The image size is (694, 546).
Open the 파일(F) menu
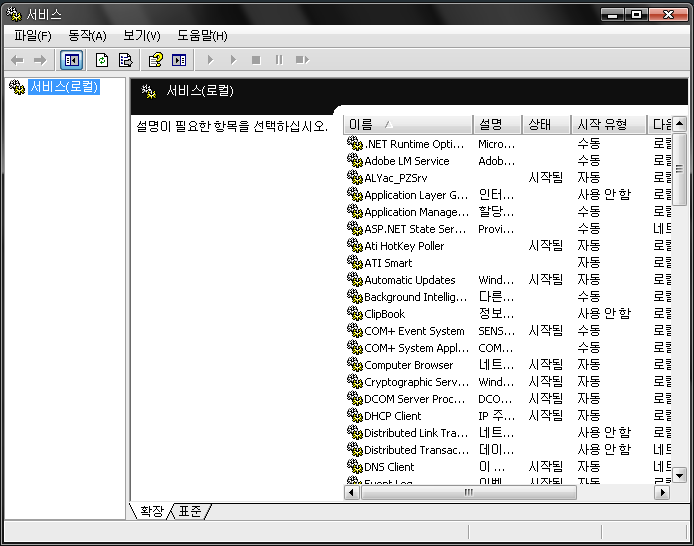coord(33,35)
